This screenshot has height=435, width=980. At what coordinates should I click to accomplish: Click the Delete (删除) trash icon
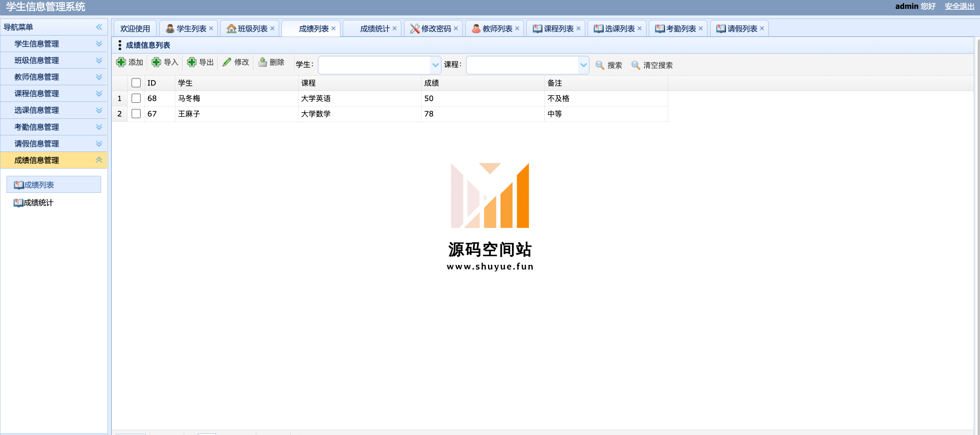[x=263, y=62]
